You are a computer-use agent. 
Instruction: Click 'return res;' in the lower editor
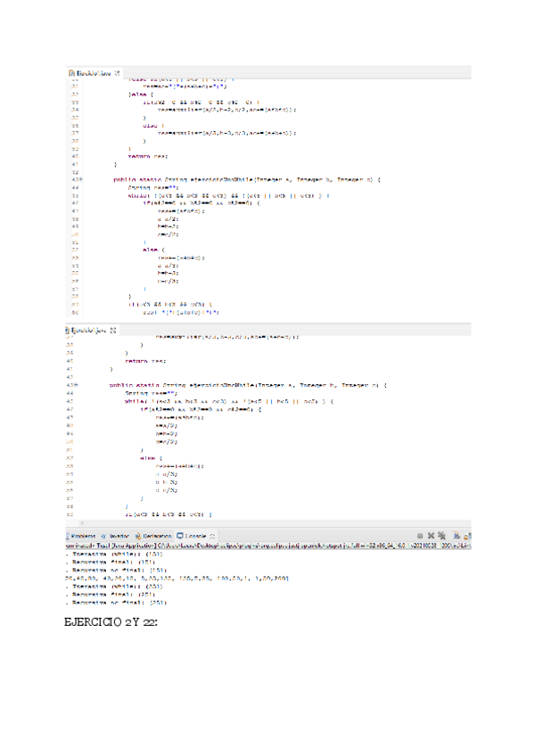[x=144, y=361]
